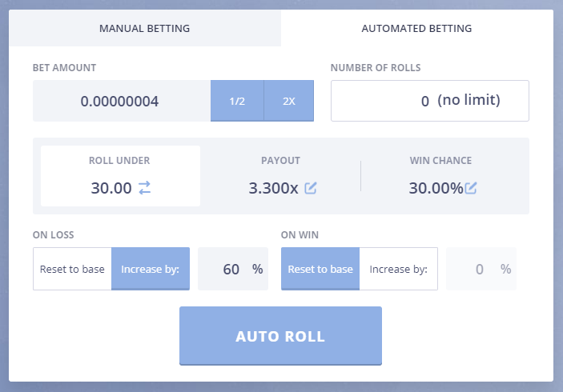This screenshot has width=563, height=392.
Task: Select the Roll Under 30.00 box
Action: click(120, 176)
